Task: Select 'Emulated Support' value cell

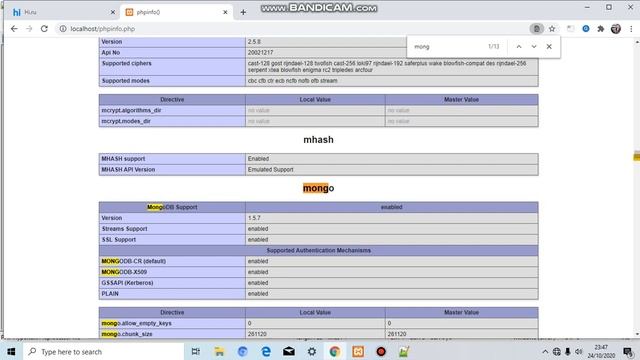Action: click(x=392, y=169)
